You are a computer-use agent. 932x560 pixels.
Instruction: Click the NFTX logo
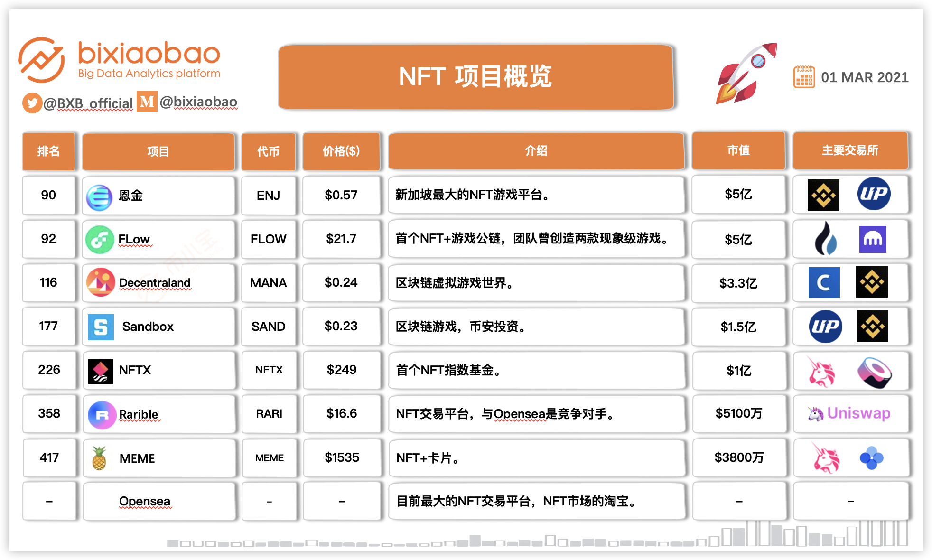[101, 371]
